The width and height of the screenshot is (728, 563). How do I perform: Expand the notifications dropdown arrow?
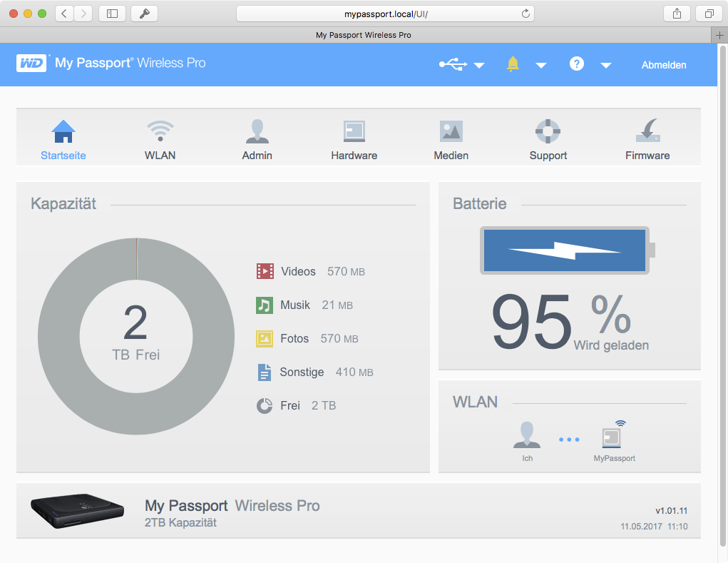pos(541,66)
